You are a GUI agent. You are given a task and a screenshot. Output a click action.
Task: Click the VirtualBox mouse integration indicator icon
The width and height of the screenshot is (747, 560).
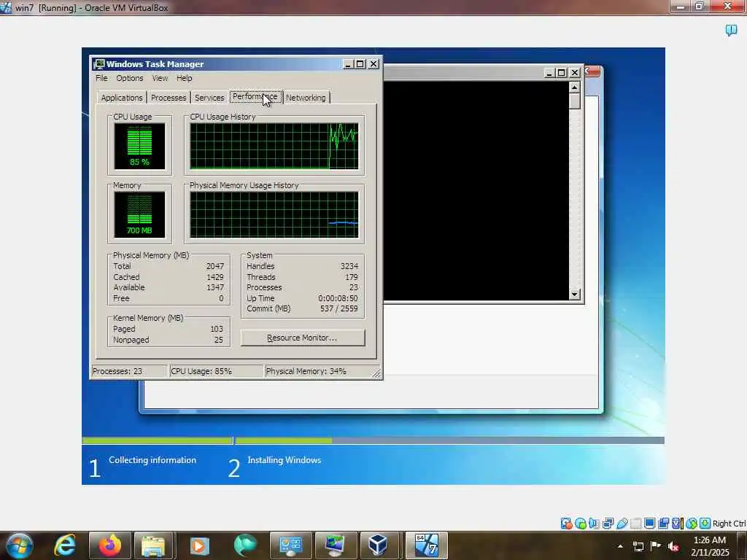pos(692,524)
